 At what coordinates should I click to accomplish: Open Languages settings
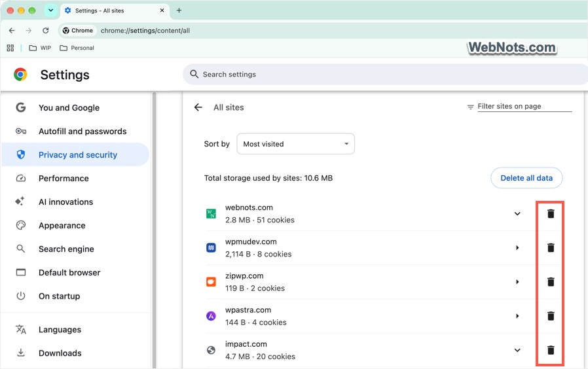pyautogui.click(x=60, y=330)
